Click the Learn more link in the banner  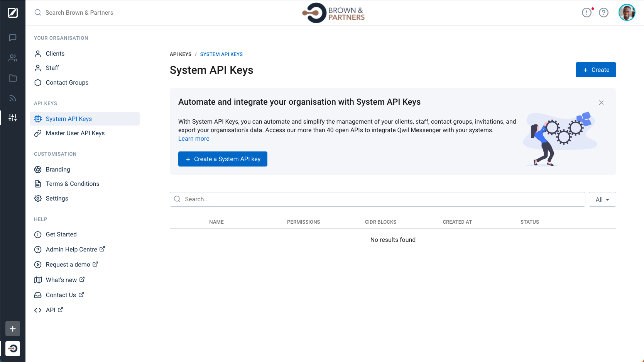(x=194, y=138)
